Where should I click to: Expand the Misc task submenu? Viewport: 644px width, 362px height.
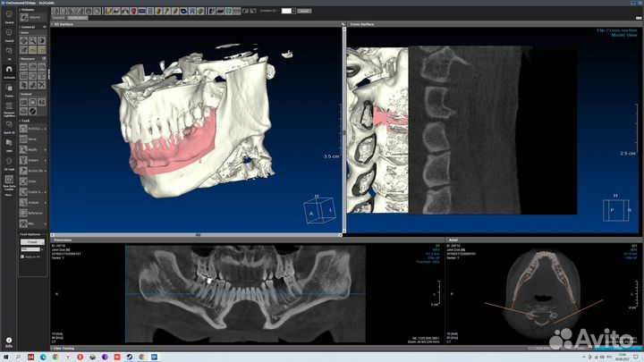coord(46,223)
